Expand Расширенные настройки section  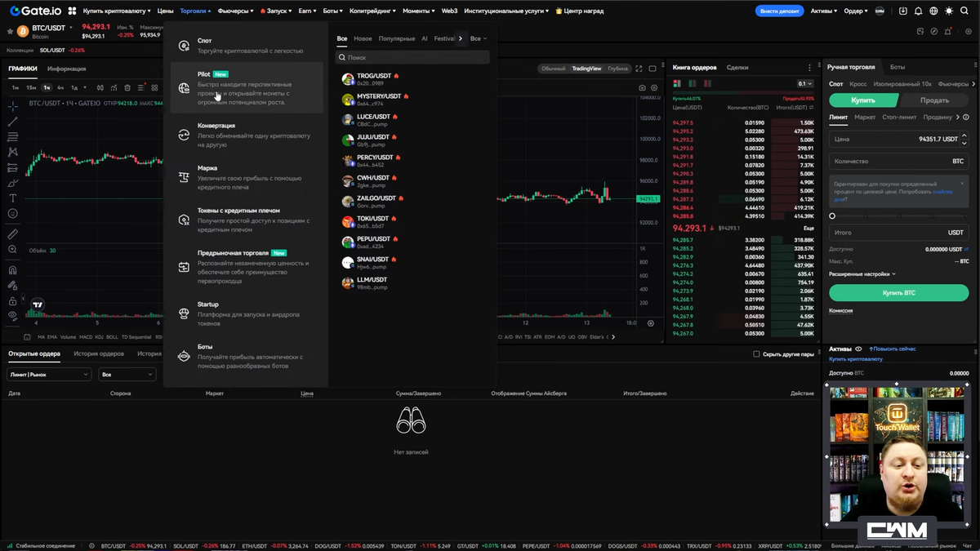862,274
